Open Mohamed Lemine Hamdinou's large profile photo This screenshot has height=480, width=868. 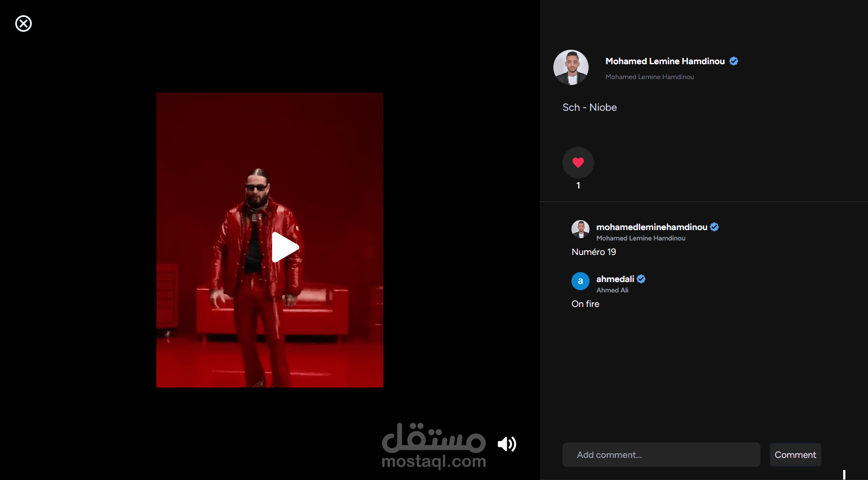[x=571, y=67]
